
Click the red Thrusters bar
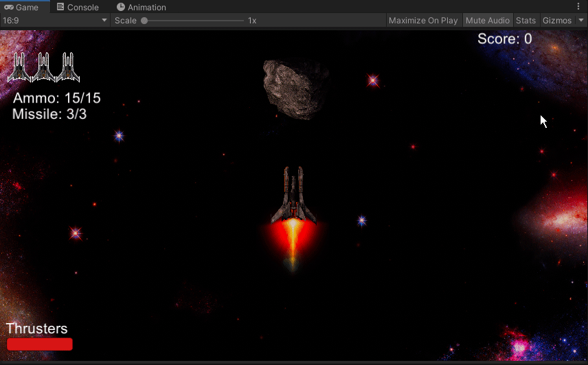tap(40, 344)
